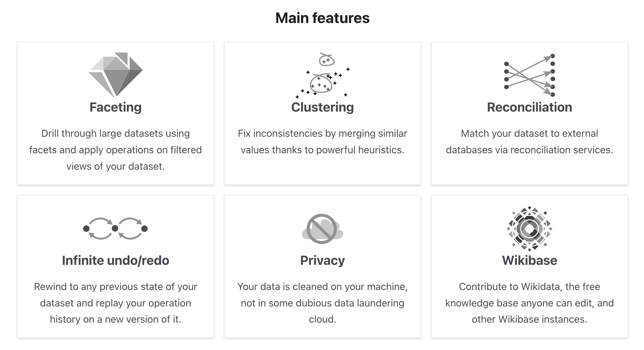
Task: Click the Reconciliation crossing arrows icon
Action: click(x=529, y=75)
